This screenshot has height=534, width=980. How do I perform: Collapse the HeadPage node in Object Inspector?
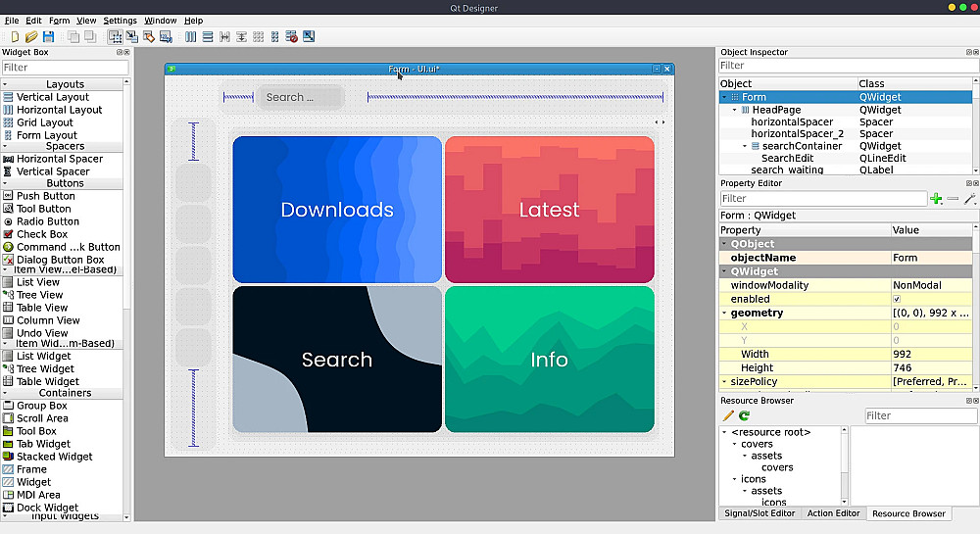pos(734,110)
